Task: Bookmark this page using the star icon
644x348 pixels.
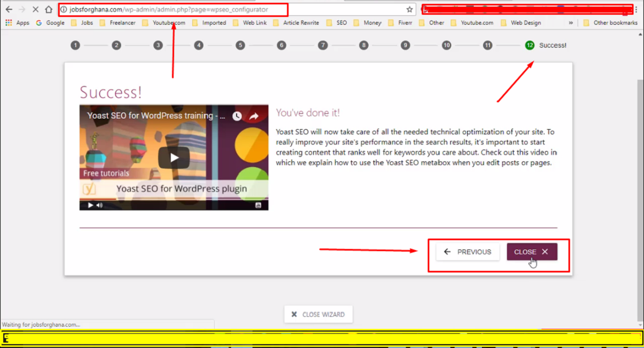Action: pos(409,9)
